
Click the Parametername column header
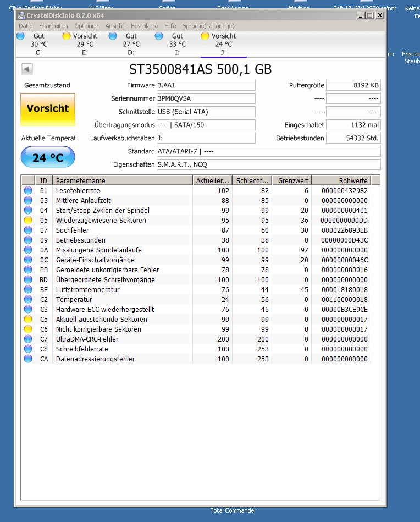tap(123, 180)
